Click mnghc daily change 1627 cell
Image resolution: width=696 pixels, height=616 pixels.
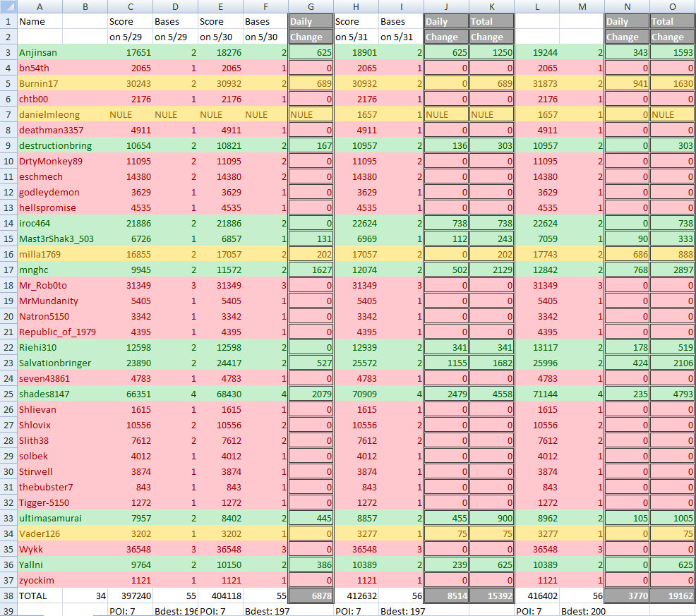[x=311, y=270]
